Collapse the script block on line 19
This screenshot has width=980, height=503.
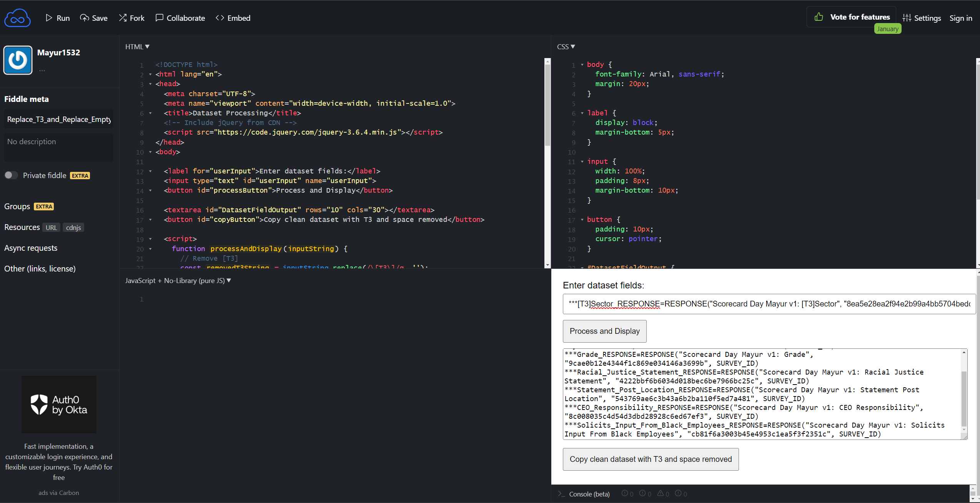[x=150, y=239]
